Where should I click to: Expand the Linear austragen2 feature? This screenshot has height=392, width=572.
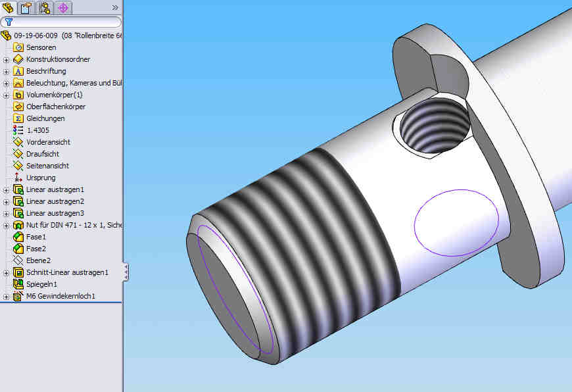(6, 202)
